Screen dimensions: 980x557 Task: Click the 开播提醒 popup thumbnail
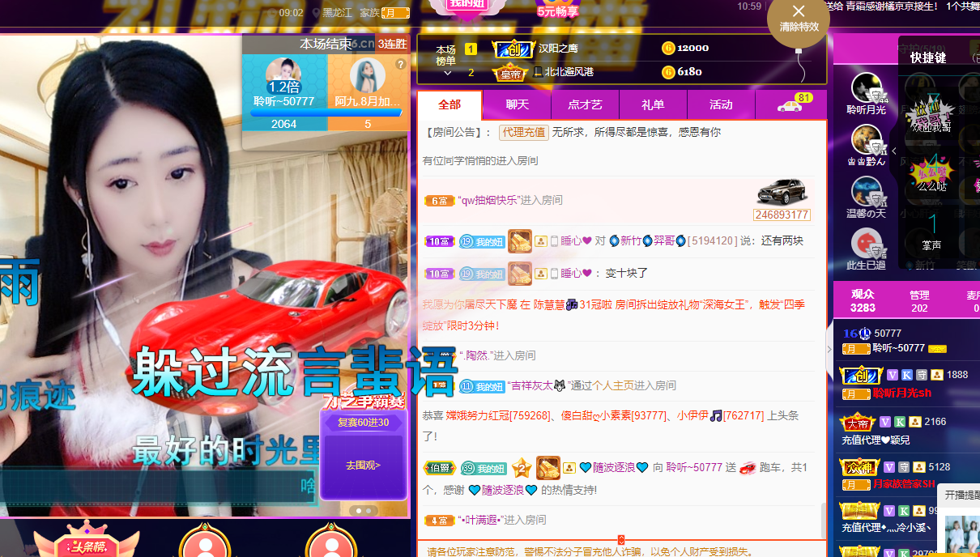(x=962, y=534)
